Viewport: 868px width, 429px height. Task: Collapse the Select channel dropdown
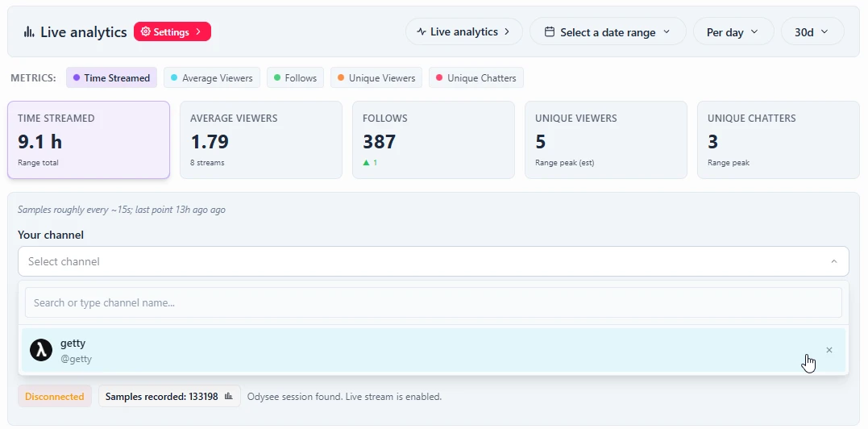click(x=433, y=261)
